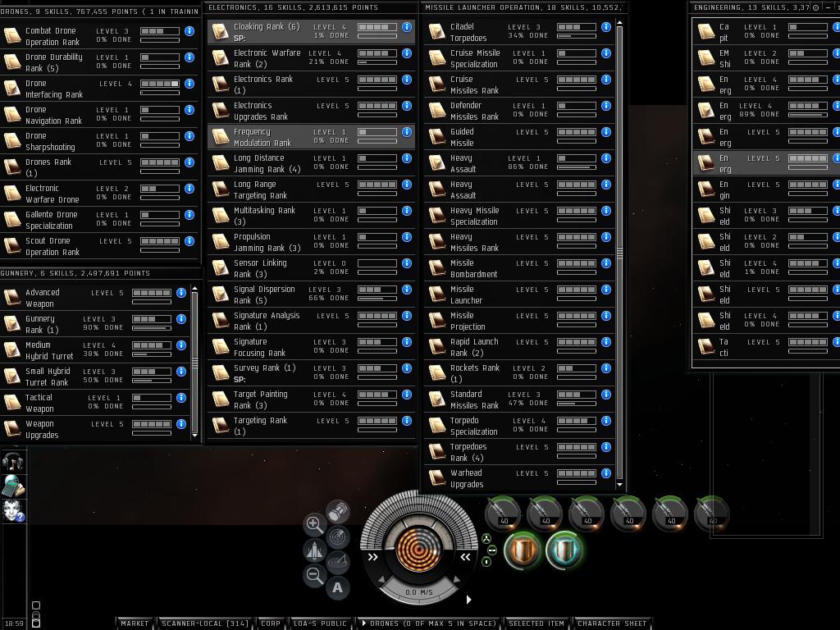Open the Corp tab
The width and height of the screenshot is (840, 630).
271,623
